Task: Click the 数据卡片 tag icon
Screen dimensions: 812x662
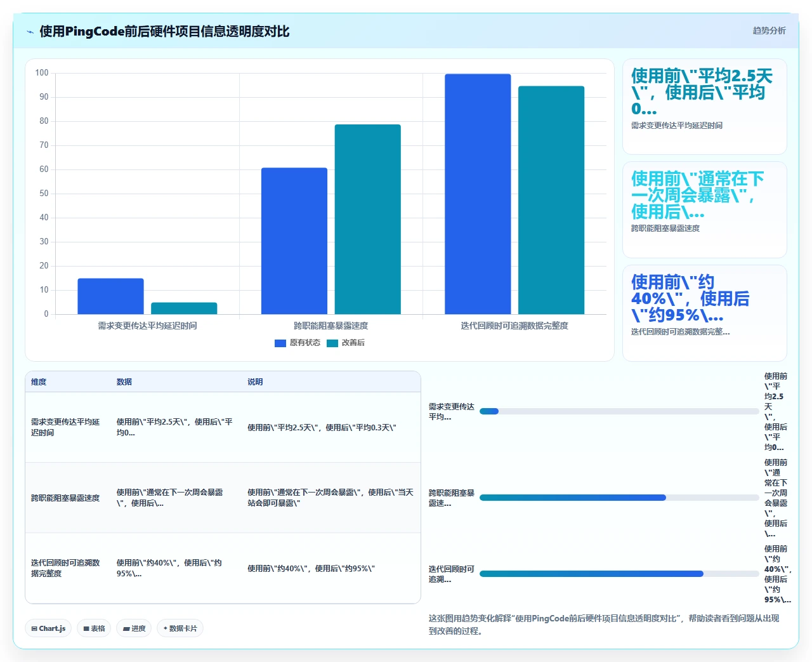Action: (166, 628)
